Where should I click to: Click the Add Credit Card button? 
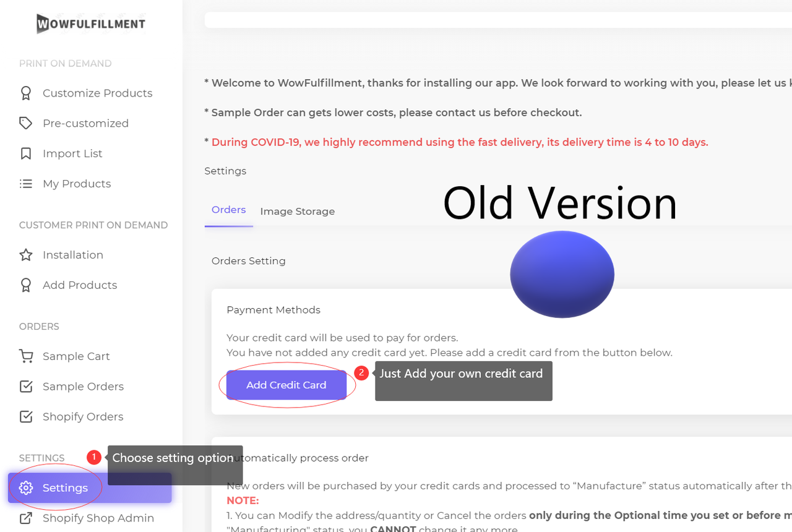[286, 385]
